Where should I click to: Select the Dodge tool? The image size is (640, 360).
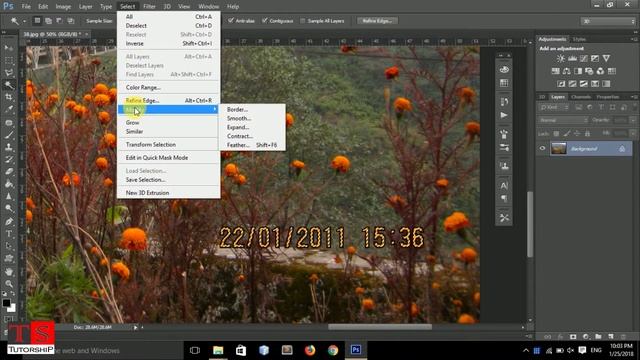tap(9, 209)
